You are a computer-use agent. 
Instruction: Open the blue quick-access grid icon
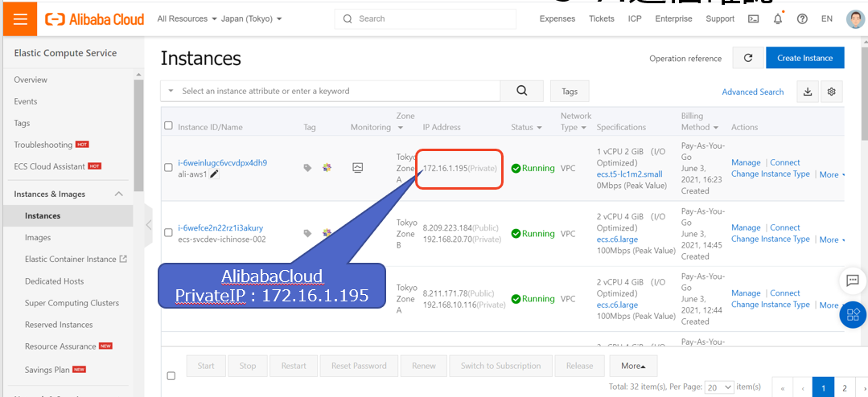pyautogui.click(x=853, y=315)
